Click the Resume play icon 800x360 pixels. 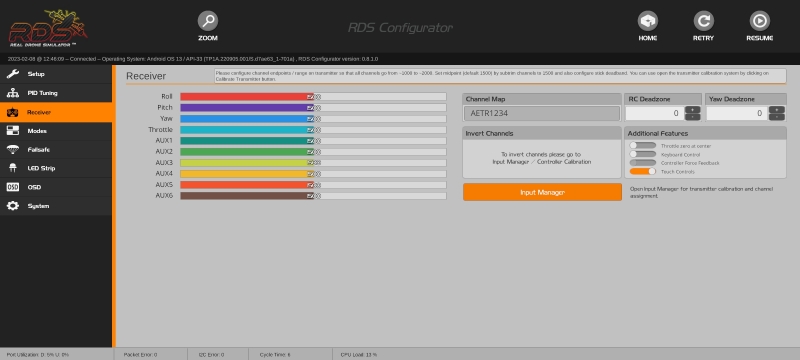point(760,21)
